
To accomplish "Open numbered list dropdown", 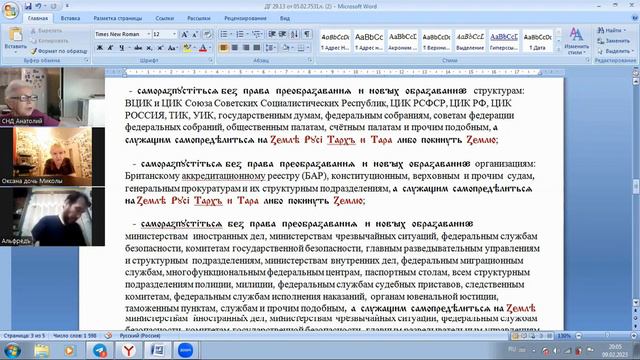I will tap(247, 34).
